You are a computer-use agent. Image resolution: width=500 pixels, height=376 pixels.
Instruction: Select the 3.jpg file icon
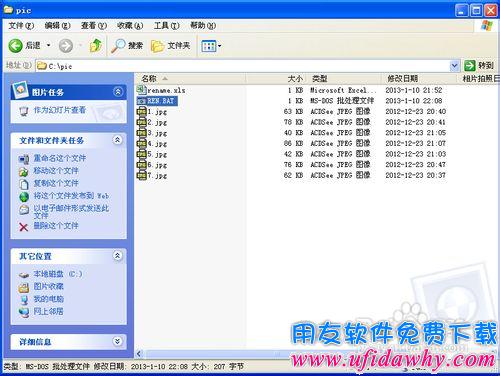[142, 132]
